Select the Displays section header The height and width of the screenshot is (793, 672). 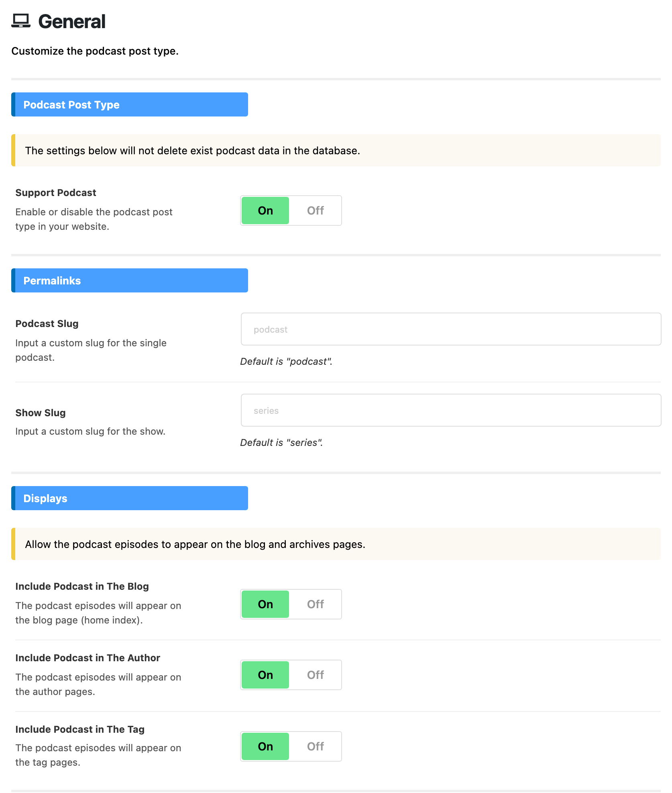coord(130,498)
